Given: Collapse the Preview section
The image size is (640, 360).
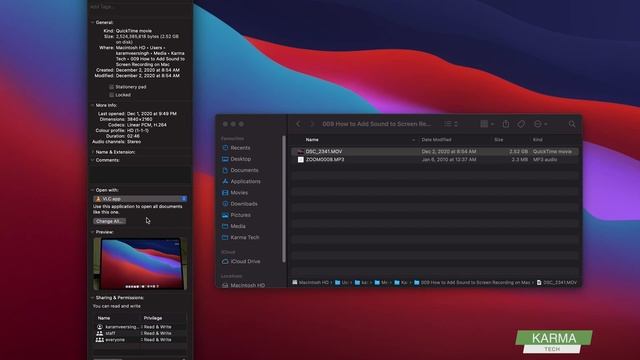Looking at the screenshot, I should coord(92,232).
